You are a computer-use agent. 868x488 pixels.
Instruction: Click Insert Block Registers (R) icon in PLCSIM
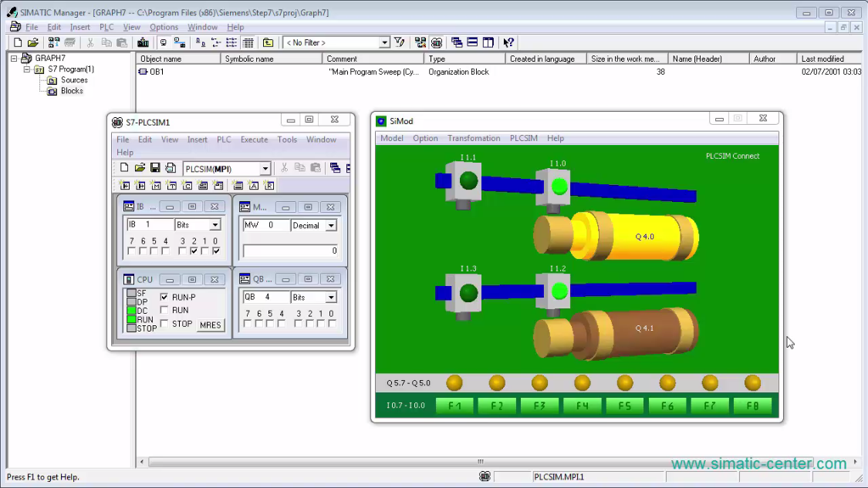point(269,185)
